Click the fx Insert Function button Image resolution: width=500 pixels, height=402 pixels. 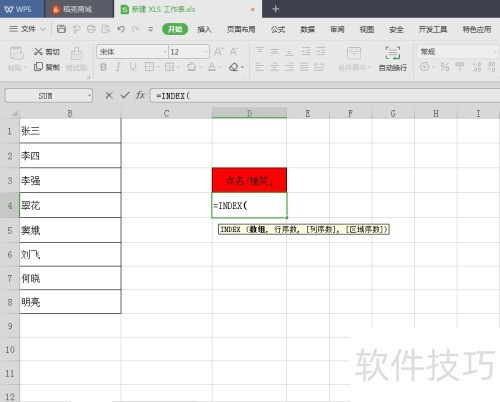pos(140,96)
